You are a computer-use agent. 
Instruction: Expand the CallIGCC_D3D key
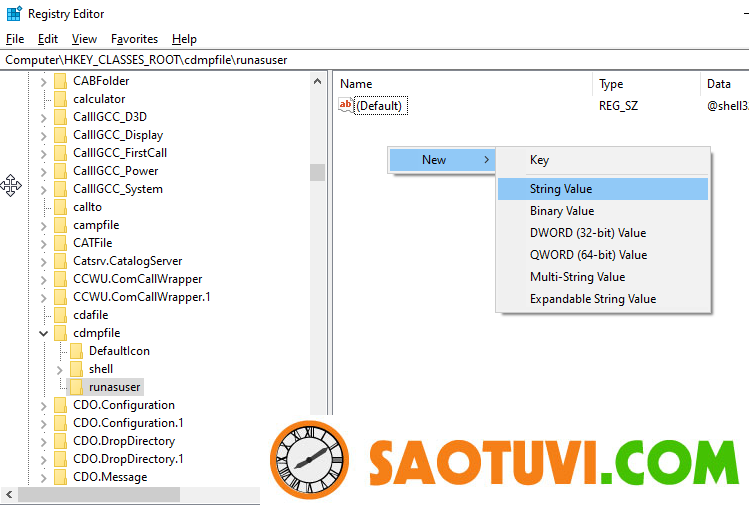tap(43, 118)
